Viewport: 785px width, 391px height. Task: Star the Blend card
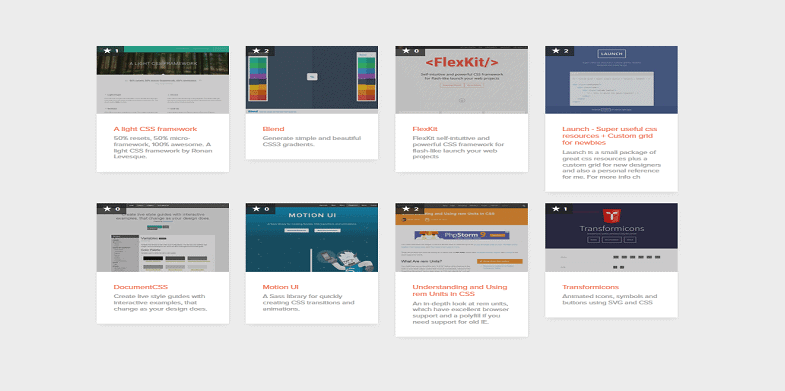coord(256,51)
